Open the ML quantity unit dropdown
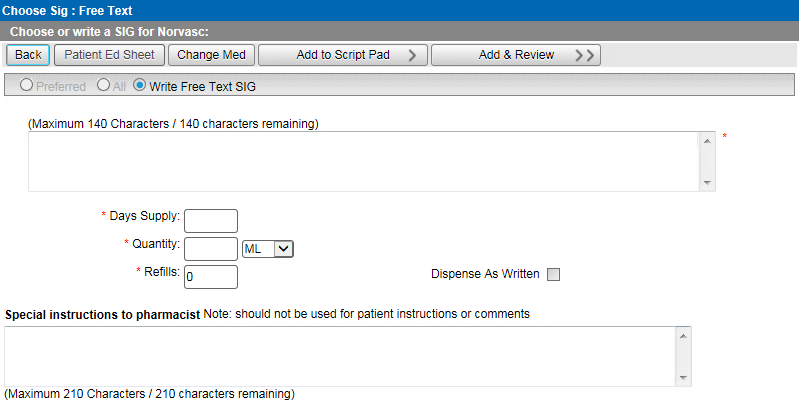The image size is (799, 405). click(x=267, y=248)
